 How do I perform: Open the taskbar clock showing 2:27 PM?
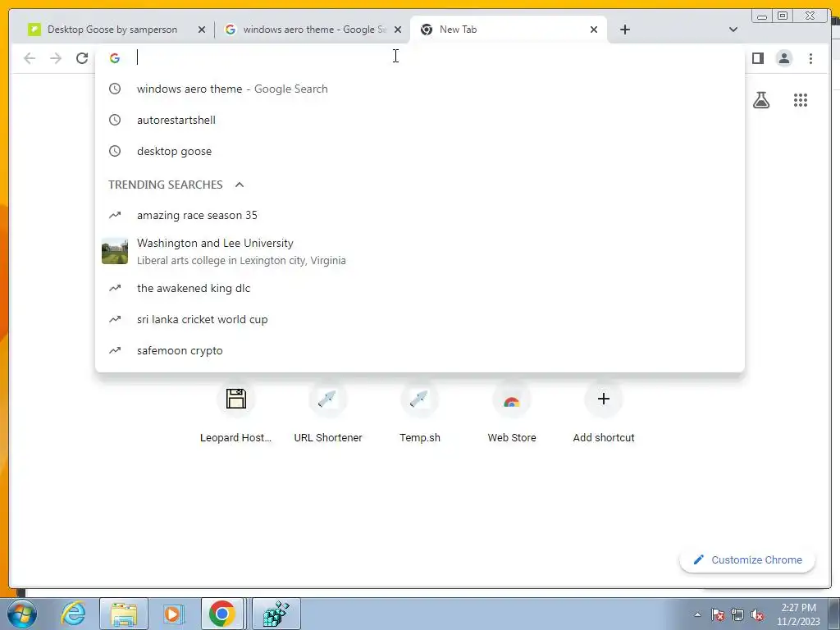point(798,614)
